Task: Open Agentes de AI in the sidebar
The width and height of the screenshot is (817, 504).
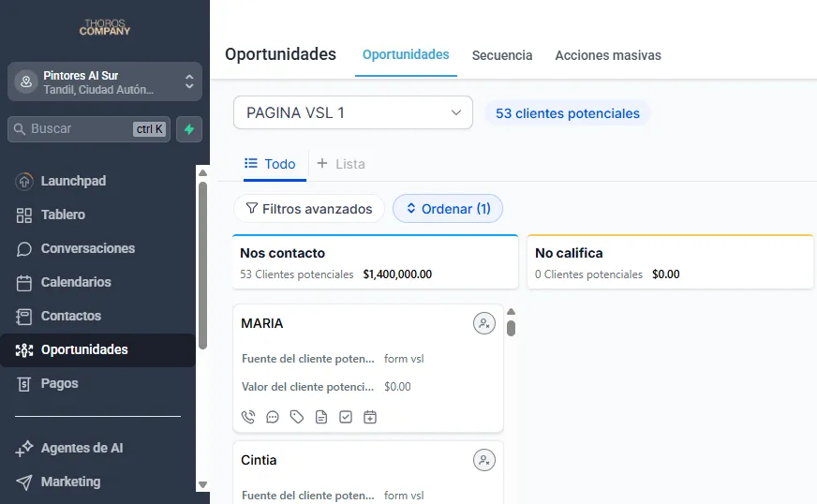Action: [x=97, y=448]
